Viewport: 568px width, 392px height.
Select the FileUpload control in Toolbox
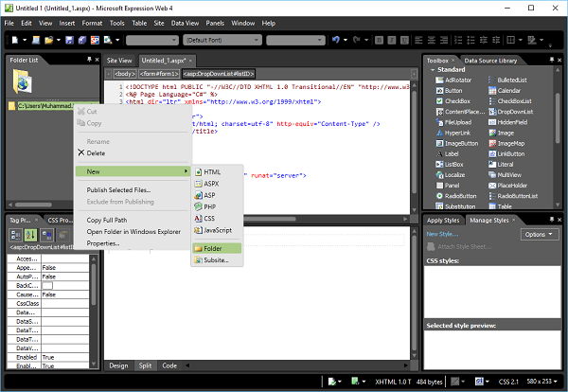pyautogui.click(x=460, y=122)
